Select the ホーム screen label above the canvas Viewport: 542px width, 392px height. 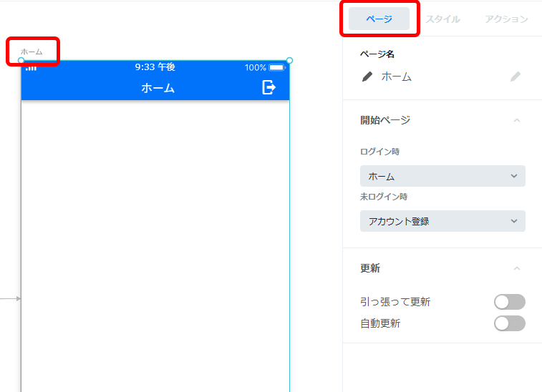32,52
